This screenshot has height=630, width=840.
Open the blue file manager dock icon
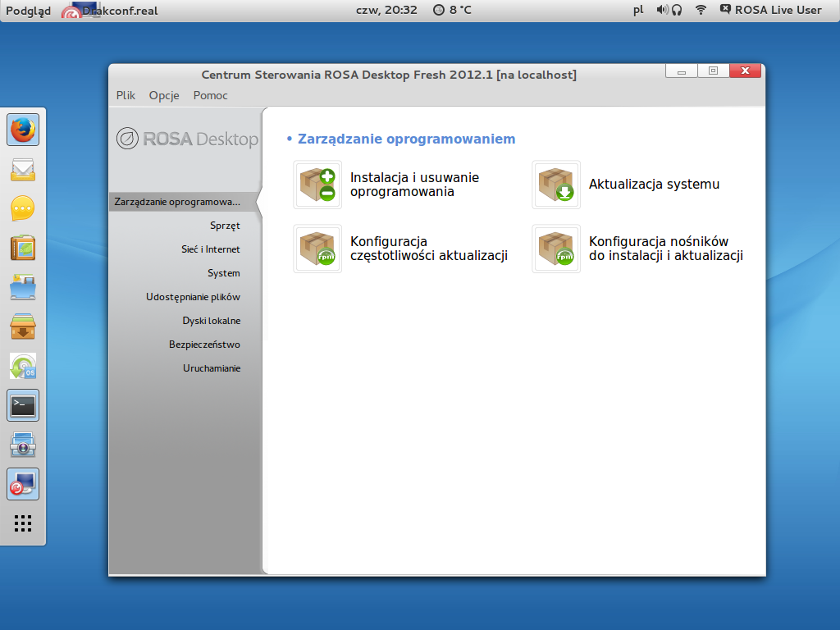(23, 287)
